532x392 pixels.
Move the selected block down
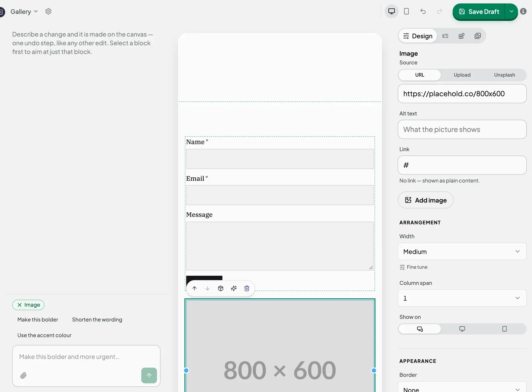(x=207, y=288)
